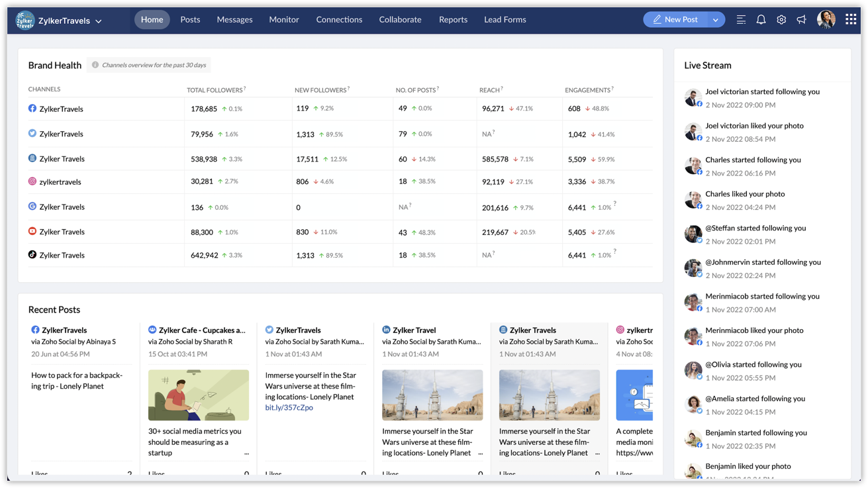
Task: Open the Lead Forms tab
Action: (x=505, y=20)
